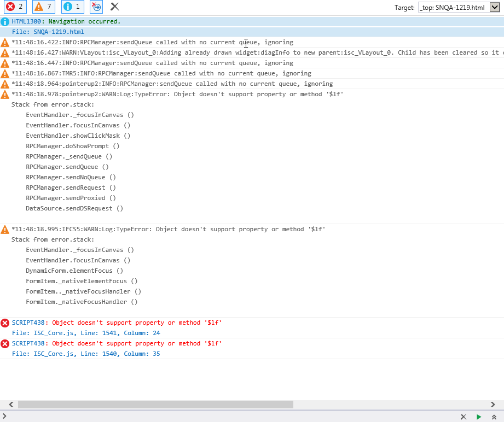The width and height of the screenshot is (504, 422).
Task: Select the HTML1300 Navigation occurred message
Action: pos(66,21)
